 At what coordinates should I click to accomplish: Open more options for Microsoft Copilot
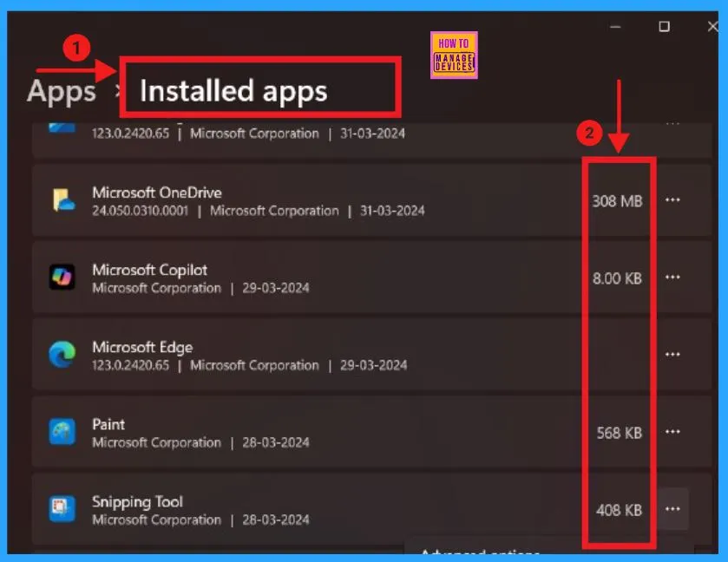[672, 277]
